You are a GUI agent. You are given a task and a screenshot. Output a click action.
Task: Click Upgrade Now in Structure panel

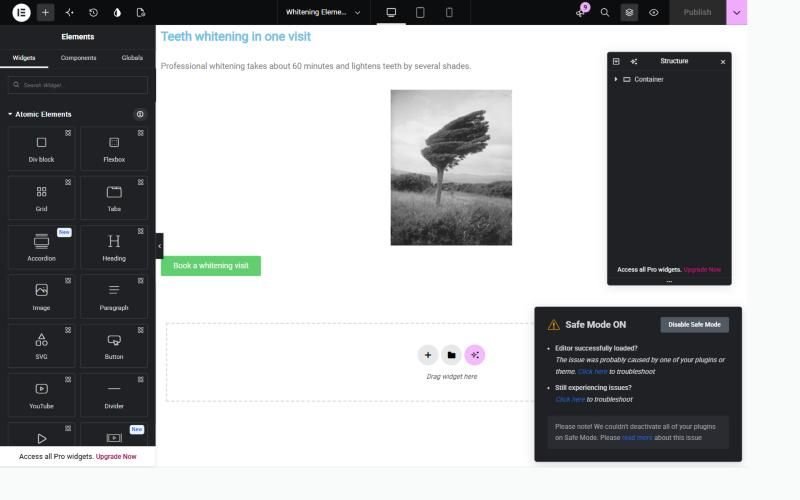click(x=702, y=269)
